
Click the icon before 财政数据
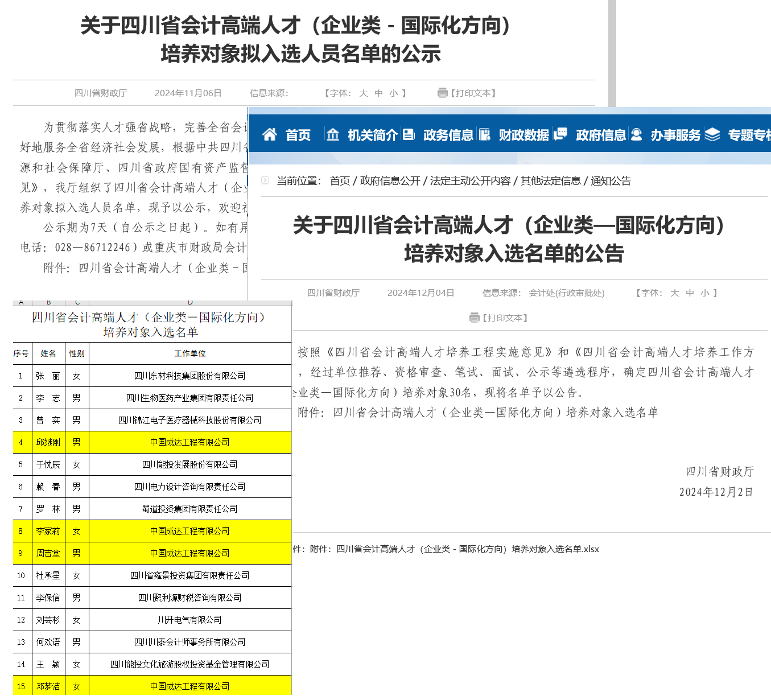pyautogui.click(x=485, y=134)
